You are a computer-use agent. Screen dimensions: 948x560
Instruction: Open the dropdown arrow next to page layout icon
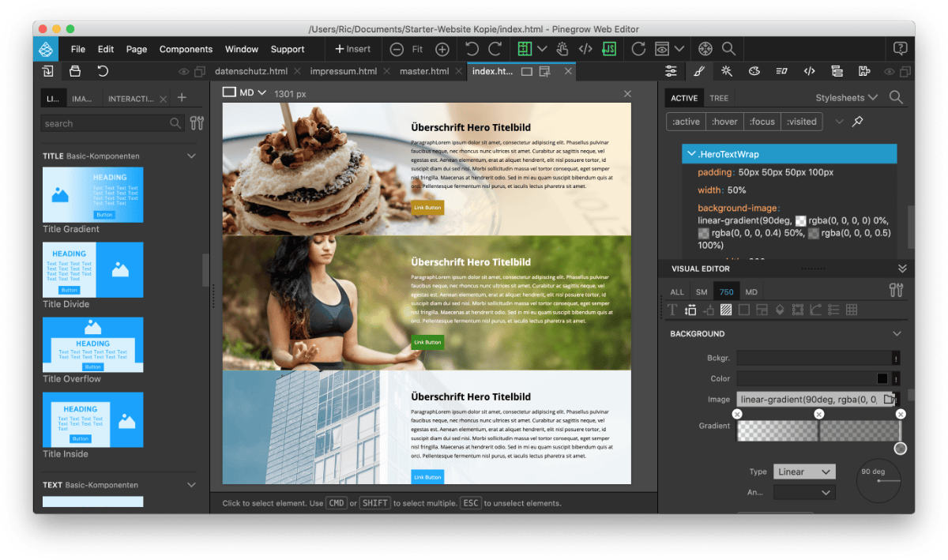click(x=543, y=49)
